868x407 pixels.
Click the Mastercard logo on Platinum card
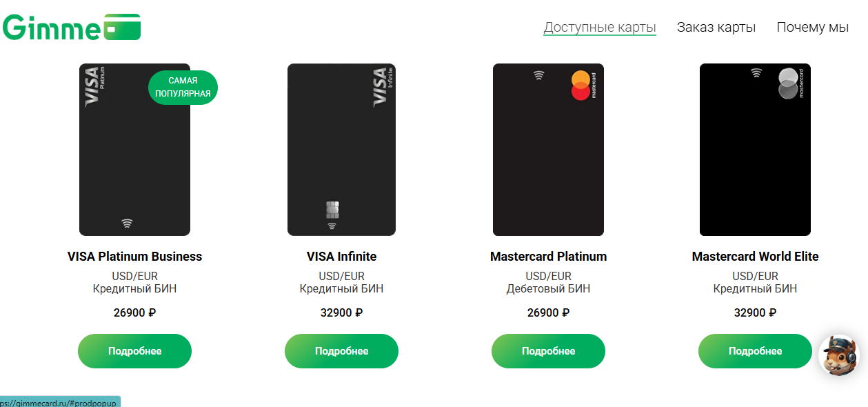(x=581, y=84)
